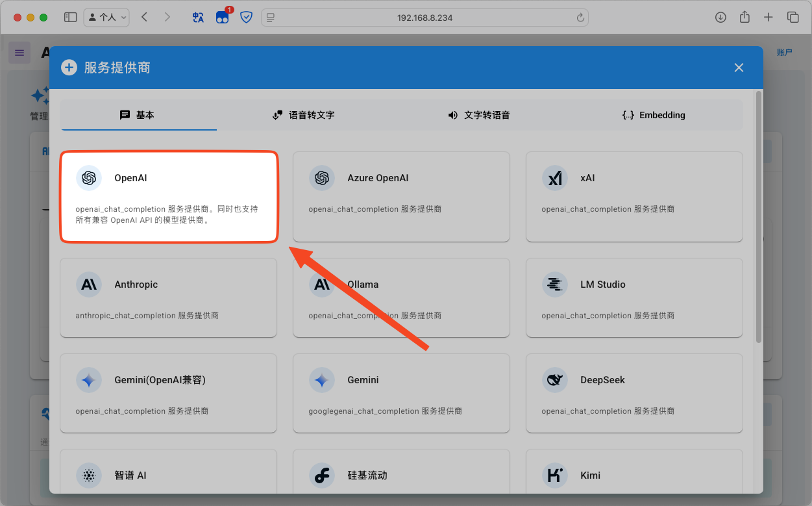Open the Safari share menu
Image resolution: width=812 pixels, height=506 pixels.
pos(744,17)
